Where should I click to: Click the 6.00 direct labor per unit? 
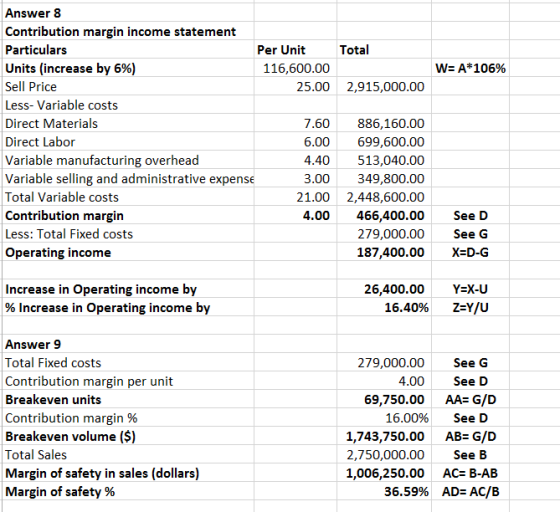[x=317, y=142]
